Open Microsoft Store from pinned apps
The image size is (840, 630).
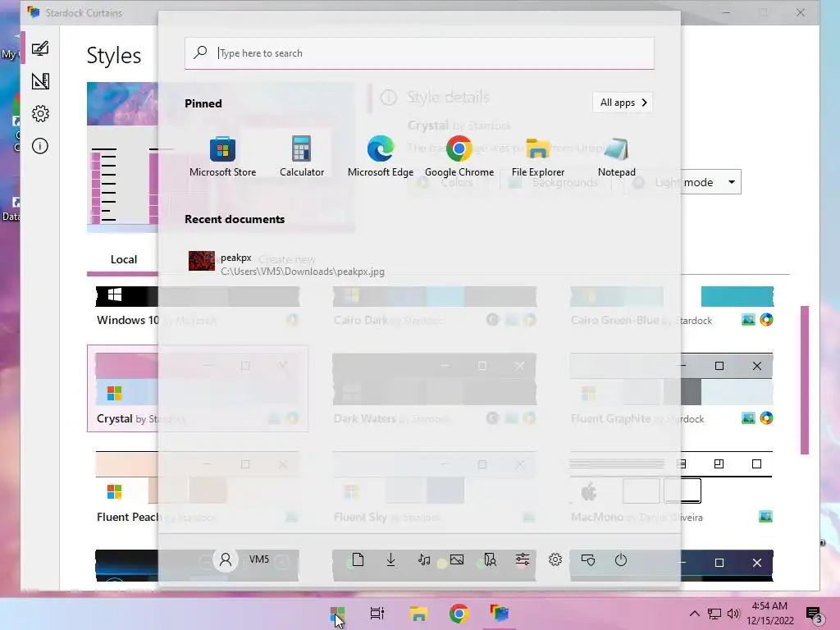point(222,156)
